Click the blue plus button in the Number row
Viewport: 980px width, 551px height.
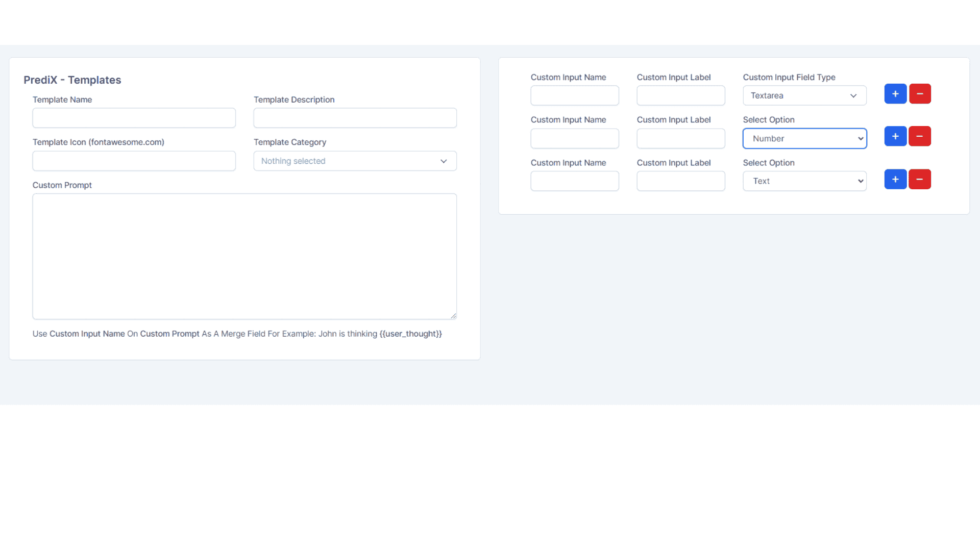pyautogui.click(x=895, y=136)
